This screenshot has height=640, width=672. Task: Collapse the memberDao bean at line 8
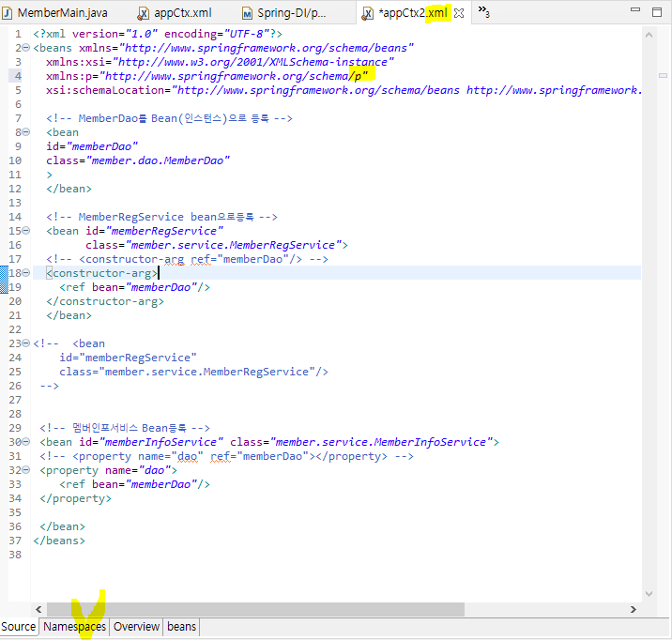tap(25, 132)
